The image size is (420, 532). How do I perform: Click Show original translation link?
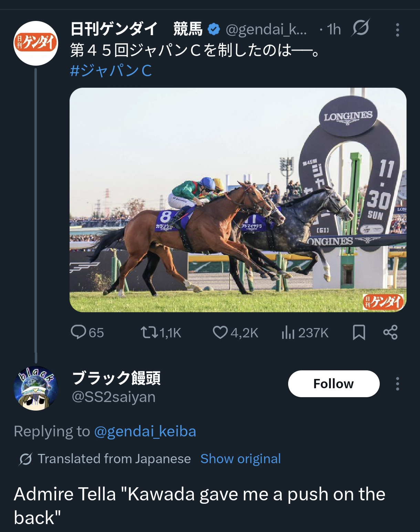[x=240, y=459]
